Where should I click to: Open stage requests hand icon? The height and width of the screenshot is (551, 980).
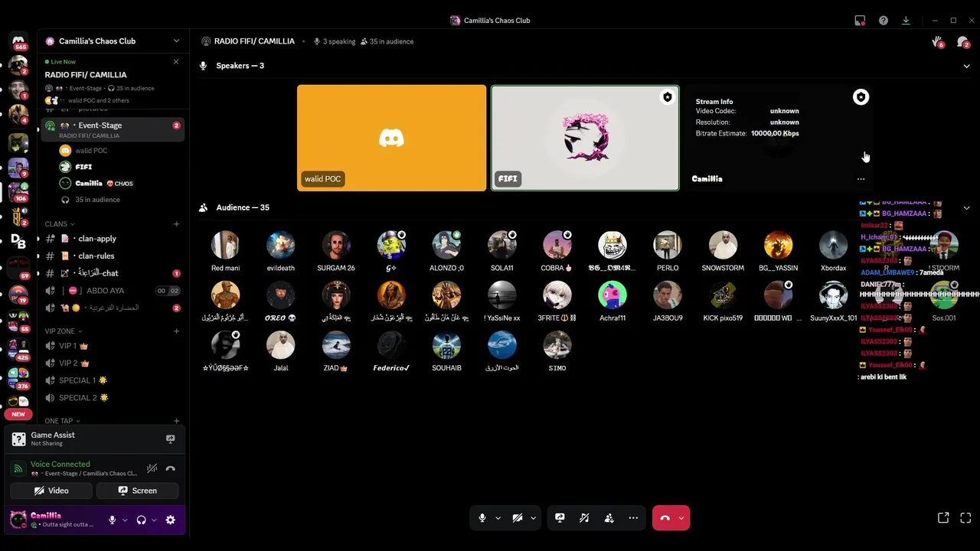click(x=937, y=42)
